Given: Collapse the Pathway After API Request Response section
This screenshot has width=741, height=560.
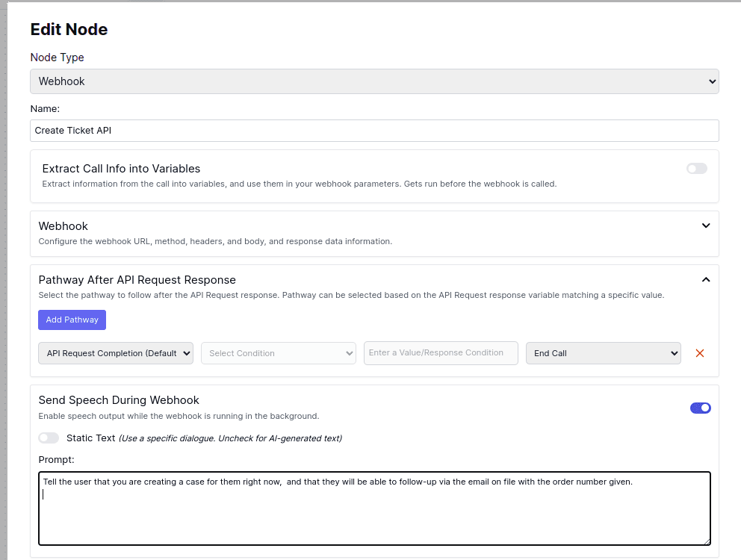Looking at the screenshot, I should pyautogui.click(x=706, y=279).
